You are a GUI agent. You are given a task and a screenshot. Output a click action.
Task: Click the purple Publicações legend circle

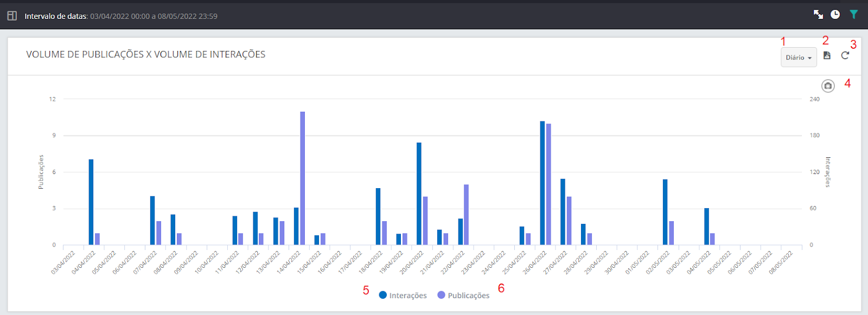(441, 295)
